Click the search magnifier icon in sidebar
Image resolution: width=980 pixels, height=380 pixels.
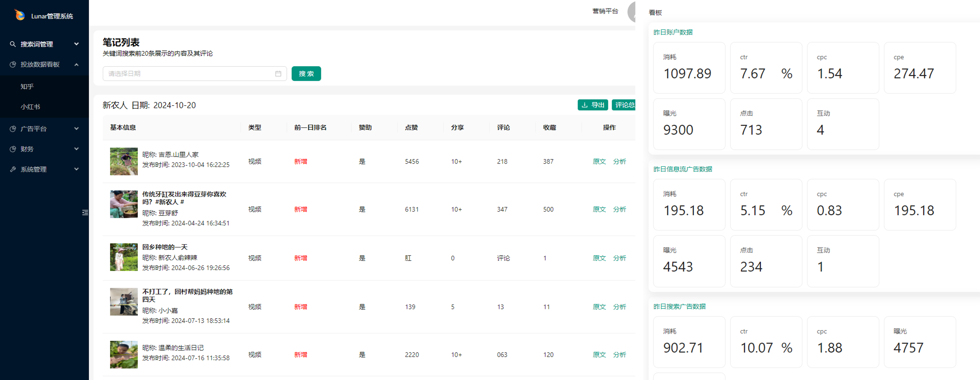[13, 44]
